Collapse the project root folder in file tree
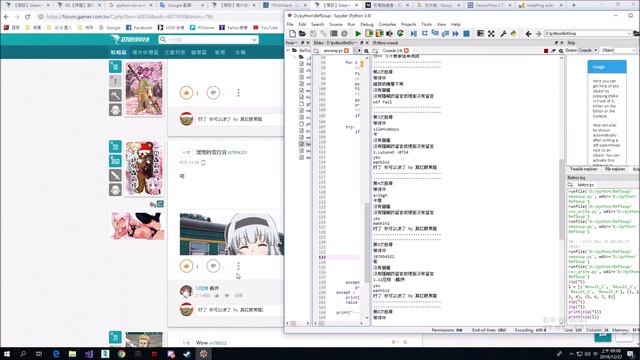 pos(288,51)
